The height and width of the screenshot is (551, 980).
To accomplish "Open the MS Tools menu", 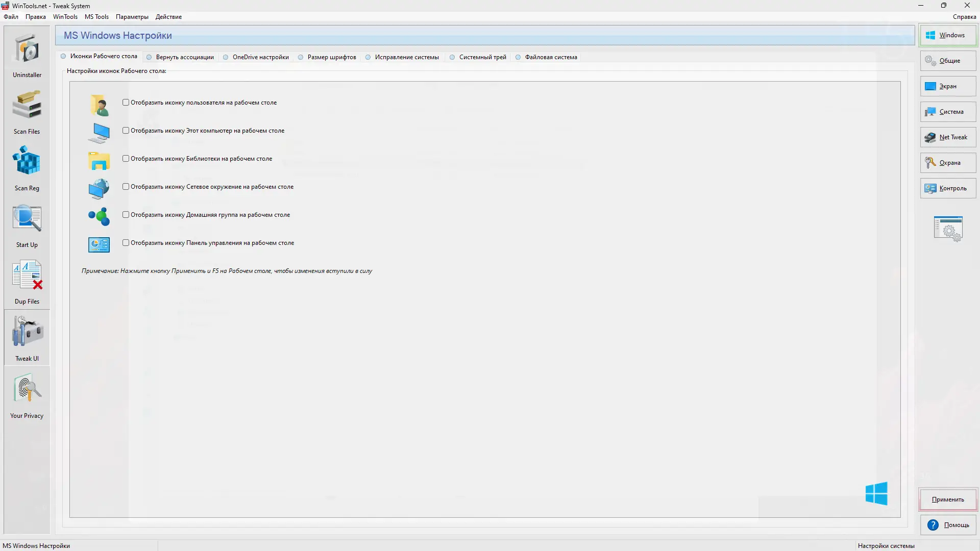I will (96, 17).
